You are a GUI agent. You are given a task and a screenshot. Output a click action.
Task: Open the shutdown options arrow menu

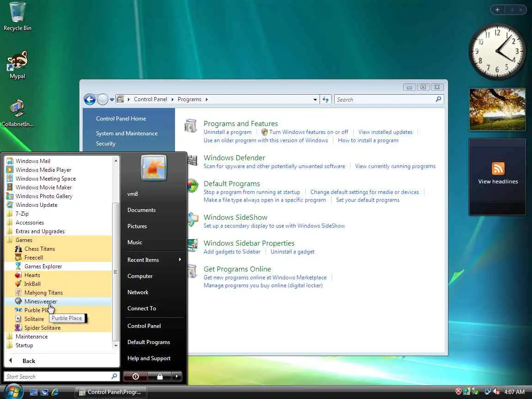click(177, 376)
